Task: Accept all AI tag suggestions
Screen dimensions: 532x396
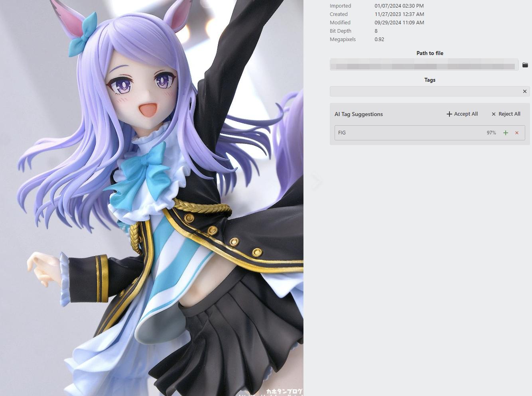Action: pos(462,114)
